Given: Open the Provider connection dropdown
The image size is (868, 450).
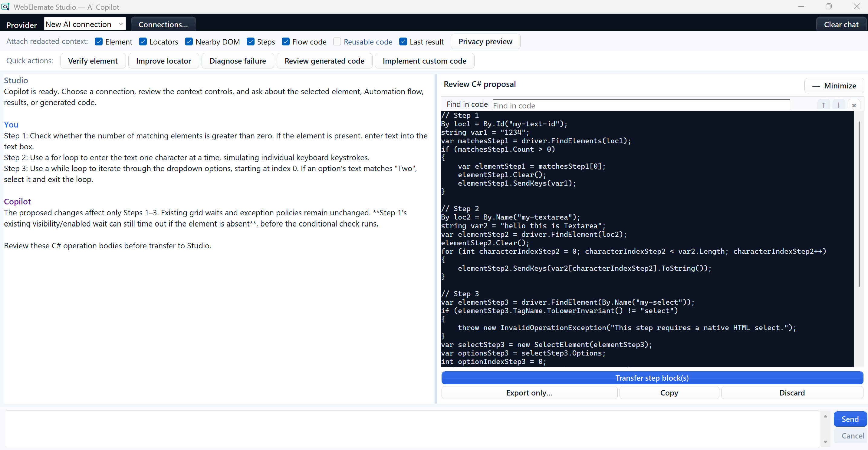Looking at the screenshot, I should 85,24.
